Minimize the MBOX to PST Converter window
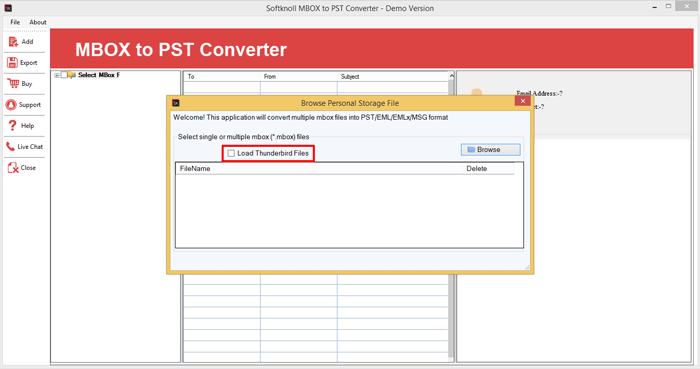The height and width of the screenshot is (369, 700). (x=654, y=7)
